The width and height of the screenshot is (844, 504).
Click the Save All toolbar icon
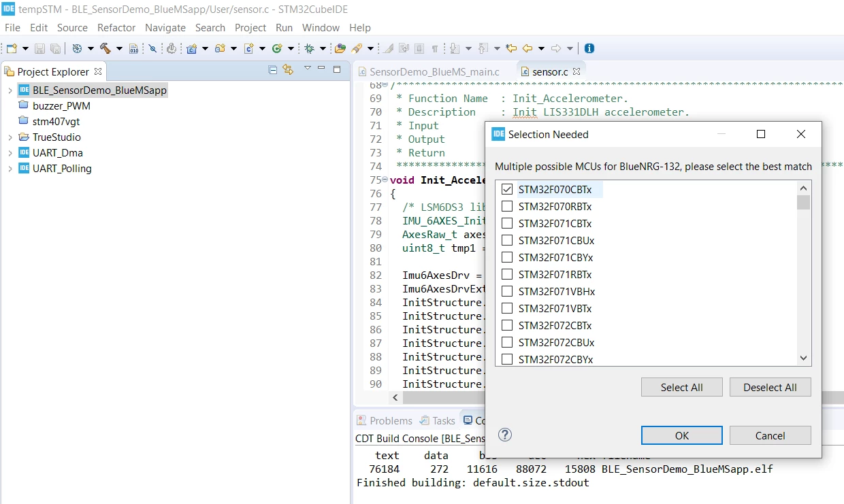[x=56, y=48]
